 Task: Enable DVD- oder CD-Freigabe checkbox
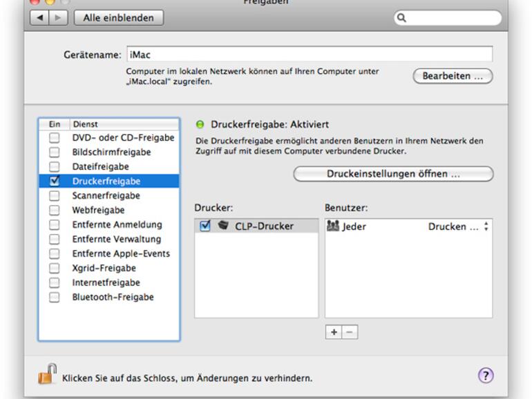pyautogui.click(x=55, y=137)
